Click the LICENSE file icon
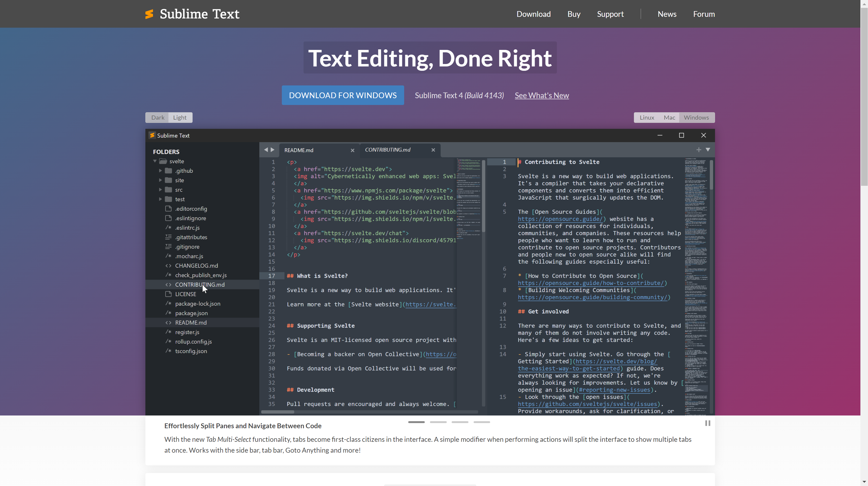This screenshot has width=868, height=486. point(168,294)
